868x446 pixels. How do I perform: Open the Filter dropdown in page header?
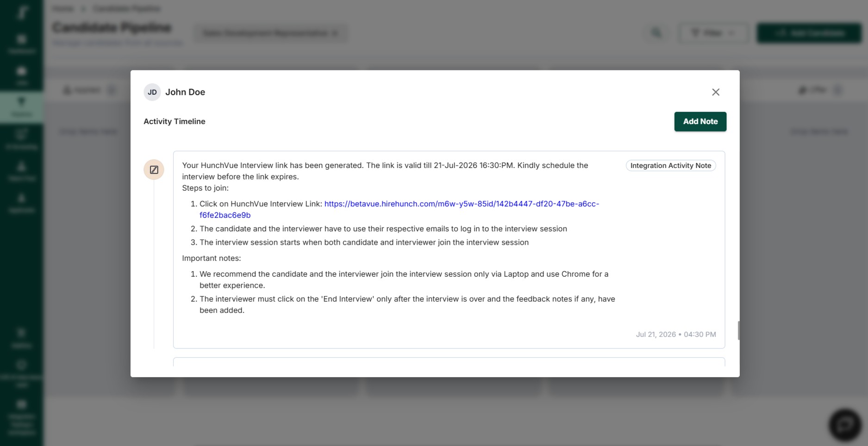pos(713,33)
